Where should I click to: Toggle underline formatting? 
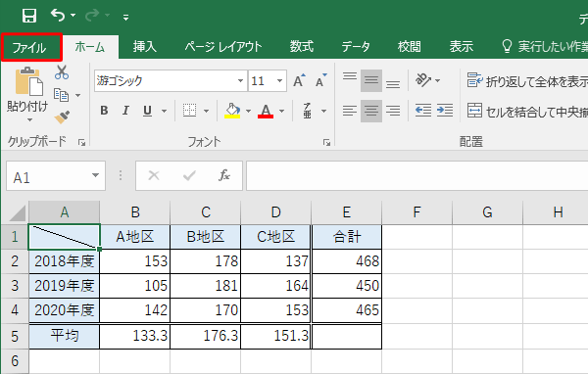(147, 111)
